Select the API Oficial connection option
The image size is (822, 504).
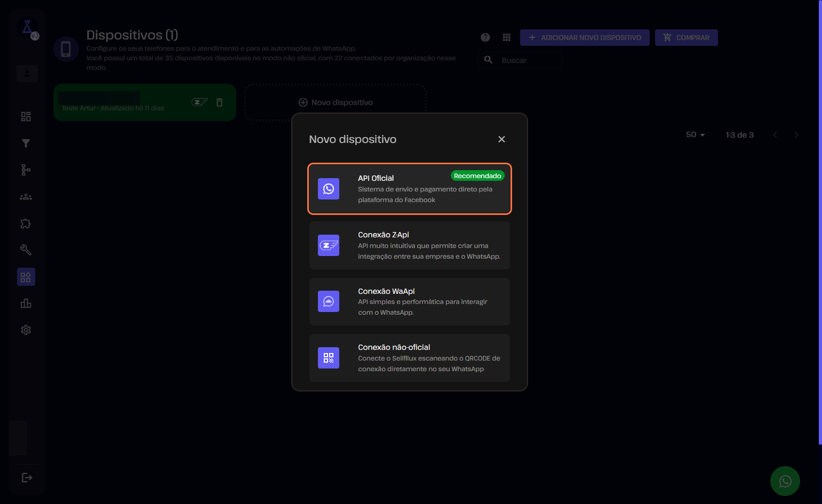coord(410,189)
